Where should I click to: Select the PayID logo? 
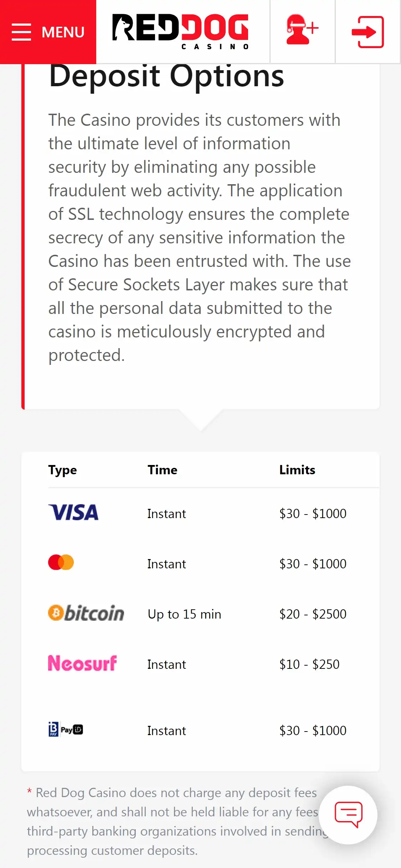click(66, 729)
